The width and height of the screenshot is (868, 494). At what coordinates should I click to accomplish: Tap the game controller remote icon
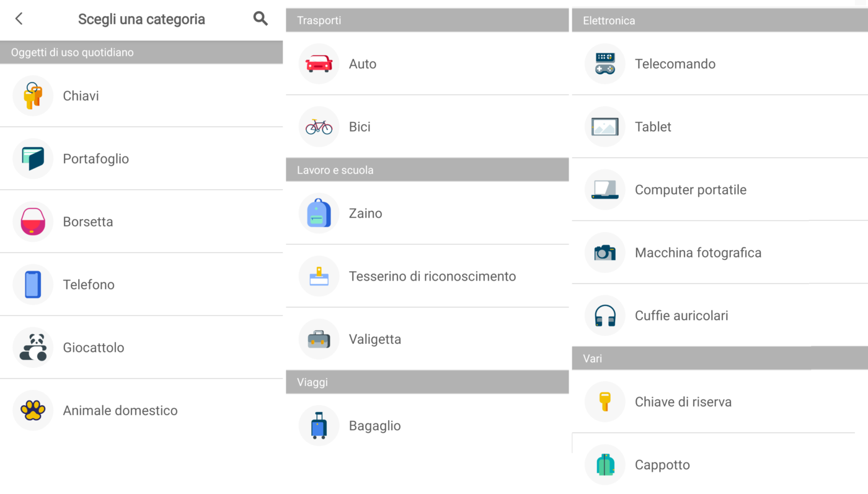(x=604, y=63)
